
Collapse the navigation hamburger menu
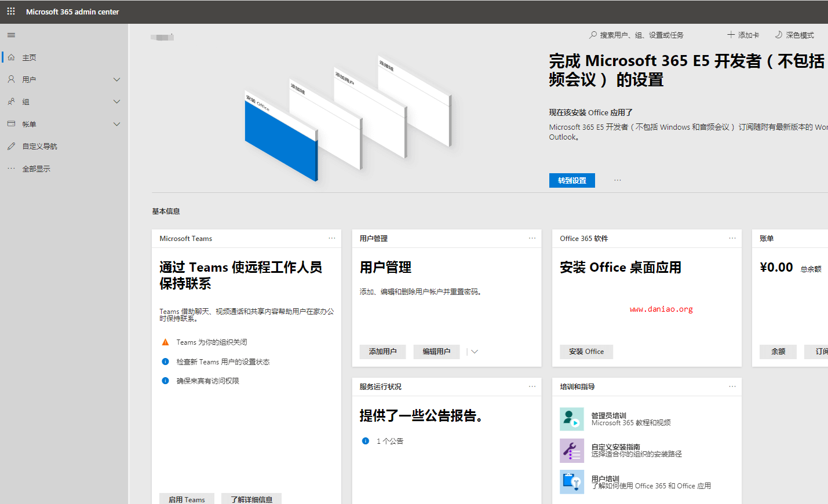point(11,35)
